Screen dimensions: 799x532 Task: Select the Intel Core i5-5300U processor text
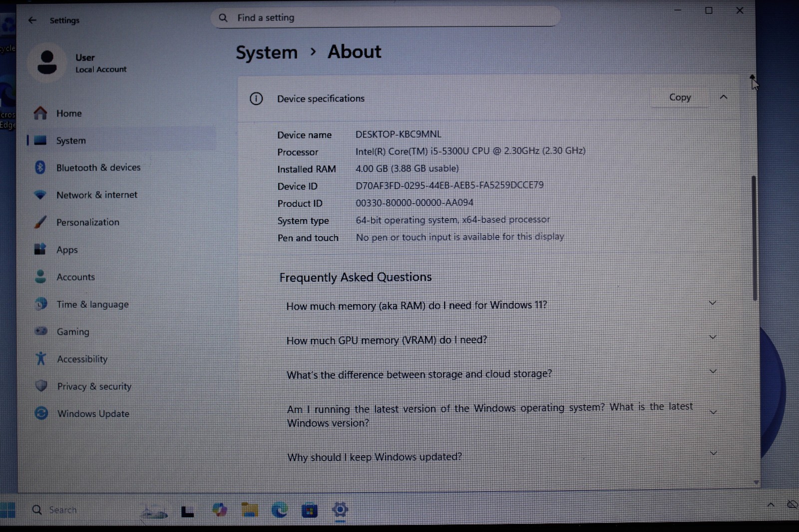[x=470, y=151]
